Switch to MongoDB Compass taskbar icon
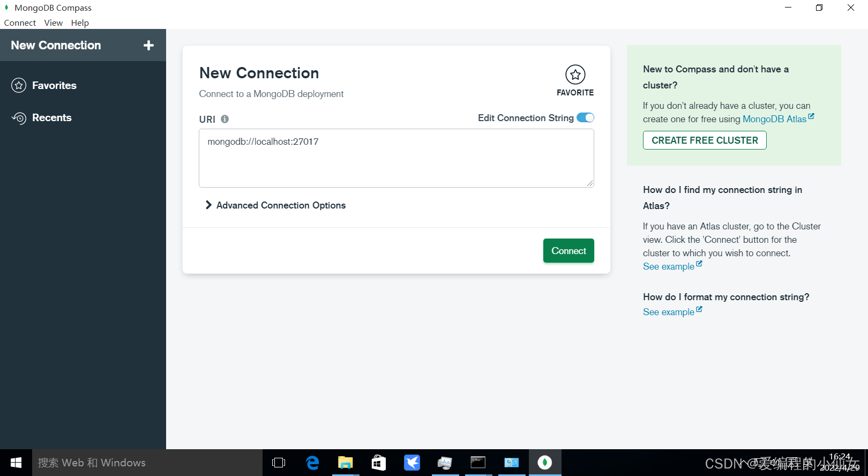This screenshot has width=868, height=476. pyautogui.click(x=545, y=463)
